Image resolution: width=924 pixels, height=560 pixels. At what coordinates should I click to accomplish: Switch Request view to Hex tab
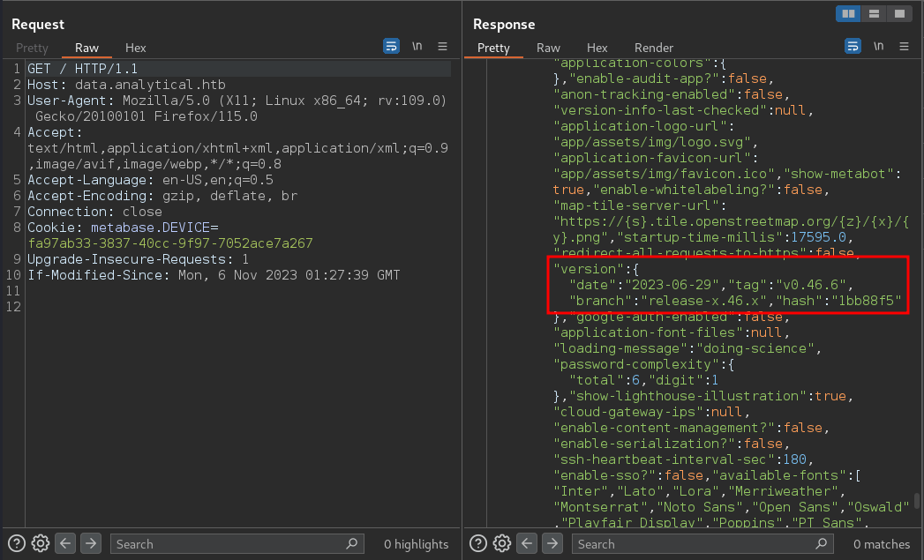(136, 49)
